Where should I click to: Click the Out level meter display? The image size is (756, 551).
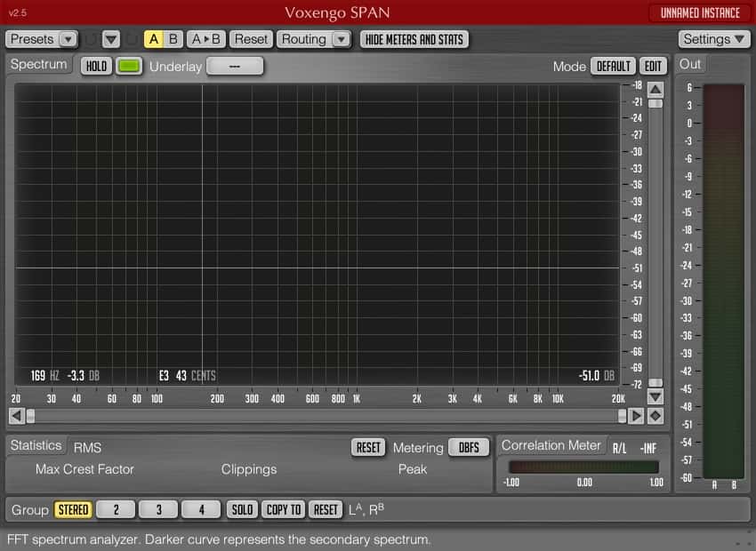point(724,282)
